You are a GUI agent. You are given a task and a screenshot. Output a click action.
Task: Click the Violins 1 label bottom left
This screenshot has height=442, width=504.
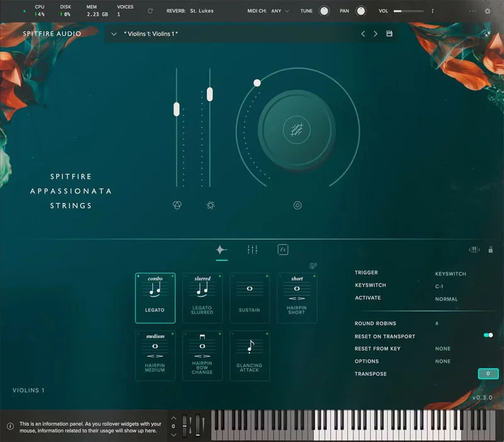(x=28, y=390)
